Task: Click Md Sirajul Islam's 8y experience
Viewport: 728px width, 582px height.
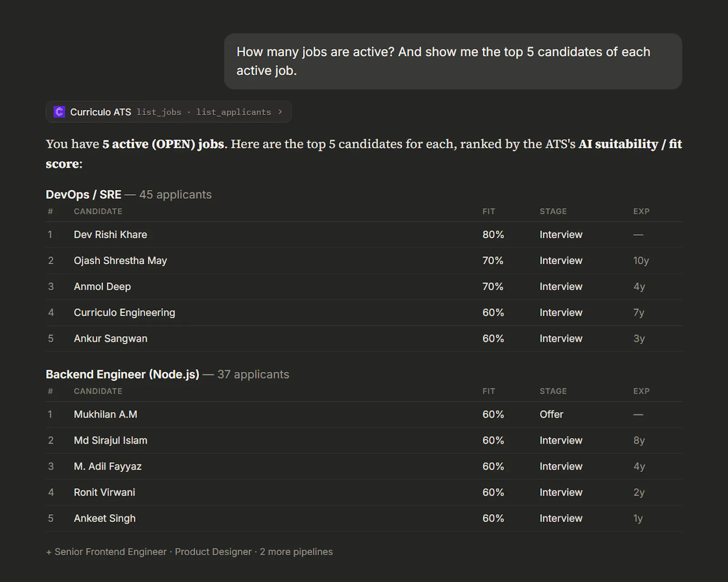Action: [x=639, y=440]
